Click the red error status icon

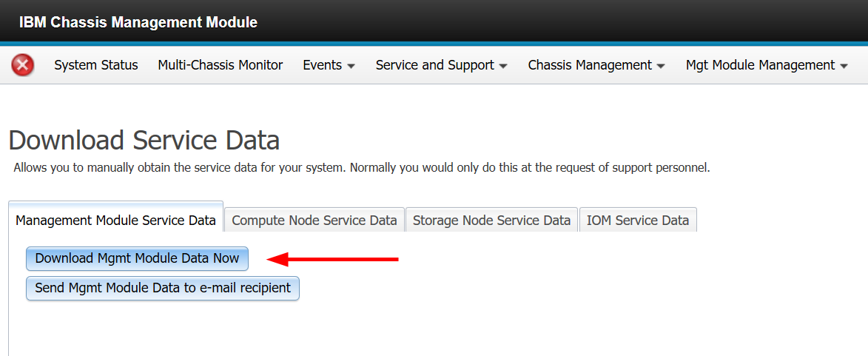tap(23, 65)
